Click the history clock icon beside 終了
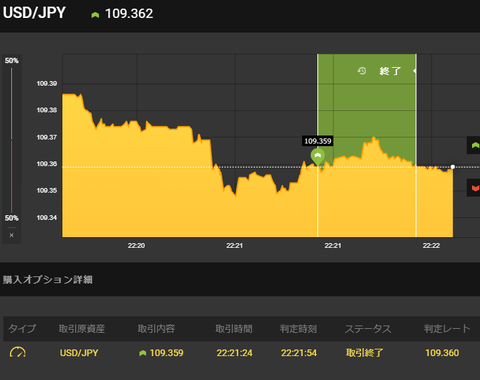480x380 pixels. [362, 71]
